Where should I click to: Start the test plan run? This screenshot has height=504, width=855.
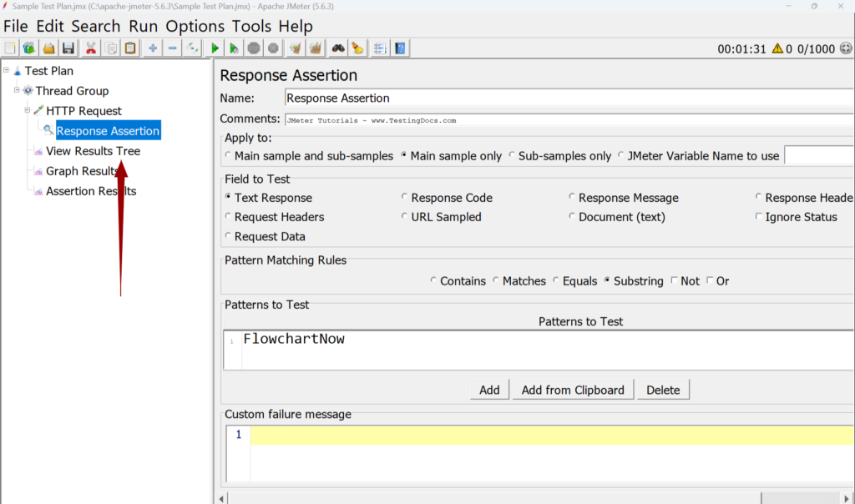point(215,48)
